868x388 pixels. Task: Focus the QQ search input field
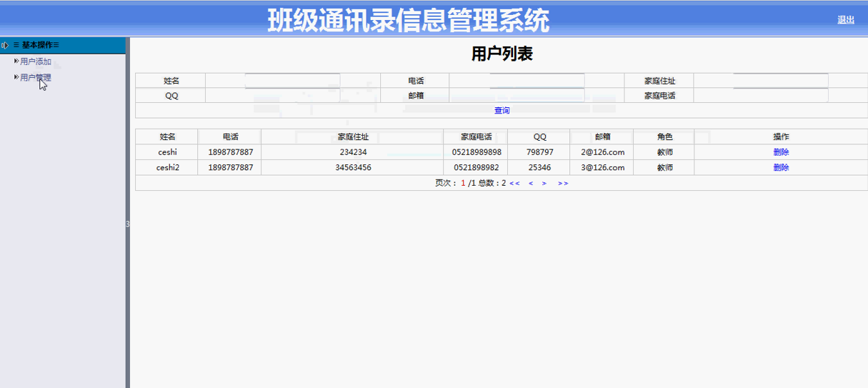point(292,96)
